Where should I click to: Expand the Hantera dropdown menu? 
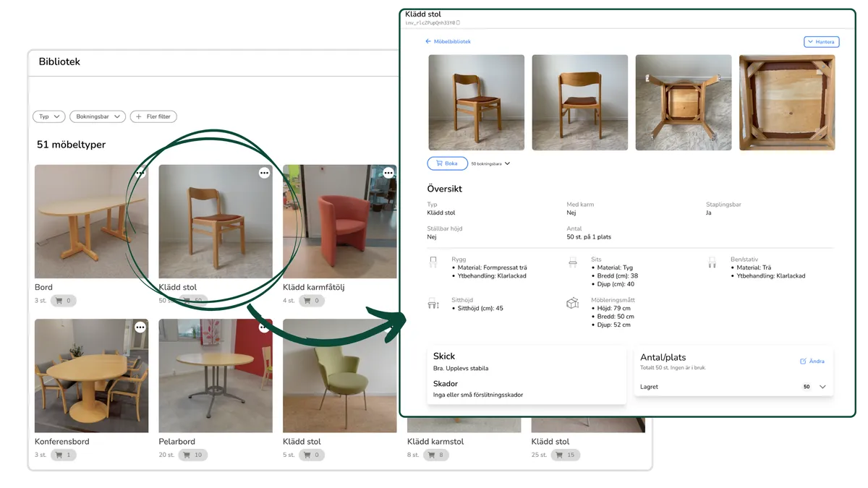821,42
